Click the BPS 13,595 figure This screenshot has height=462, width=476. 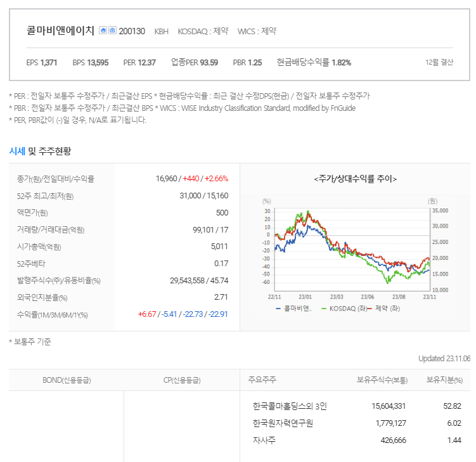(91, 63)
